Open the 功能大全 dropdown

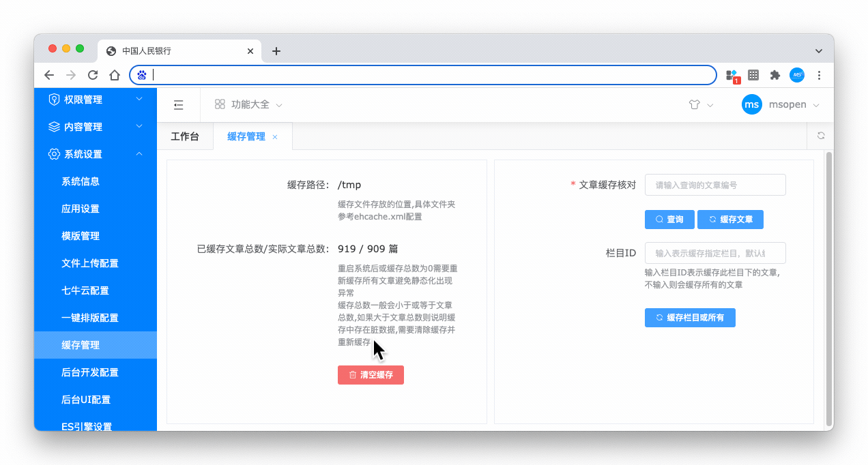coord(249,105)
